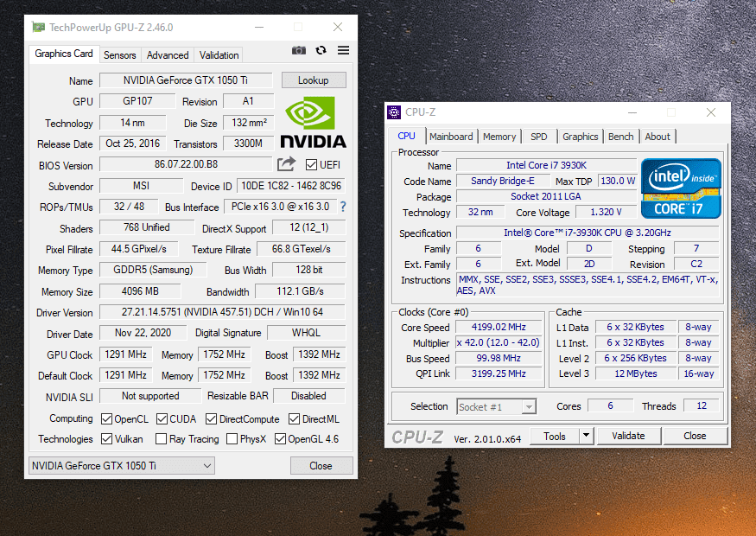Image resolution: width=756 pixels, height=536 pixels.
Task: Select the Graphics Card tab
Action: (x=64, y=54)
